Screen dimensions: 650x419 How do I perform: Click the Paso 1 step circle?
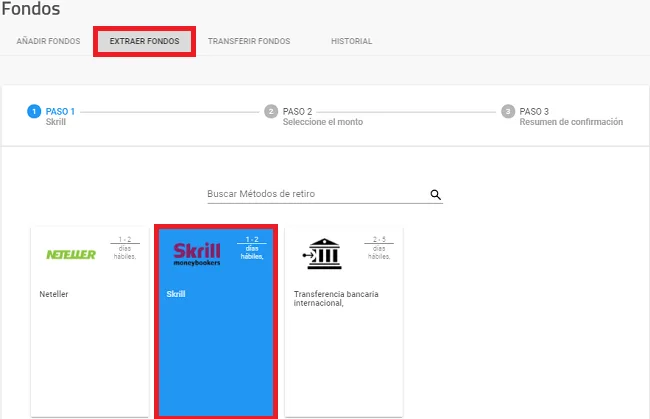(34, 111)
